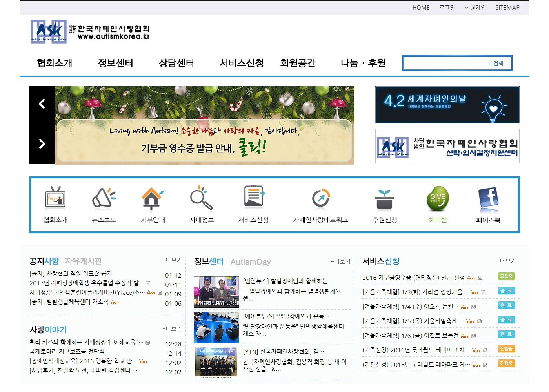Switch to the AutismDay tab
This screenshot has width=549, height=392.
[x=251, y=262]
